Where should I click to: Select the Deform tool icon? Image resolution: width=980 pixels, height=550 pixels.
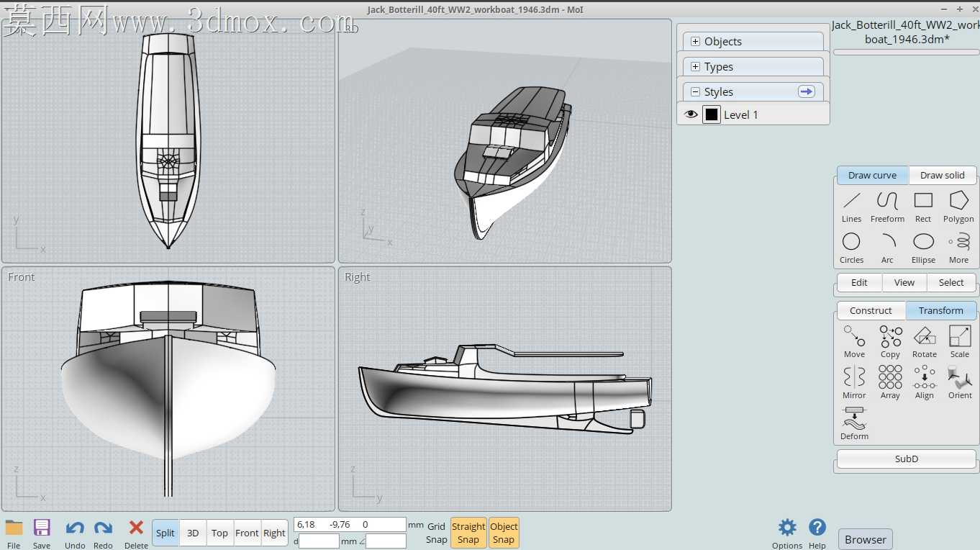tap(854, 424)
